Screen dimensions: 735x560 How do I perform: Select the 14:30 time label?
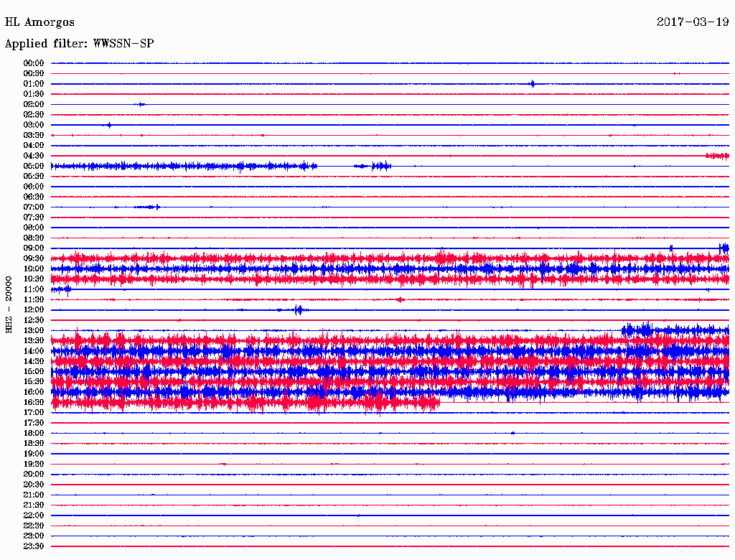coord(34,361)
